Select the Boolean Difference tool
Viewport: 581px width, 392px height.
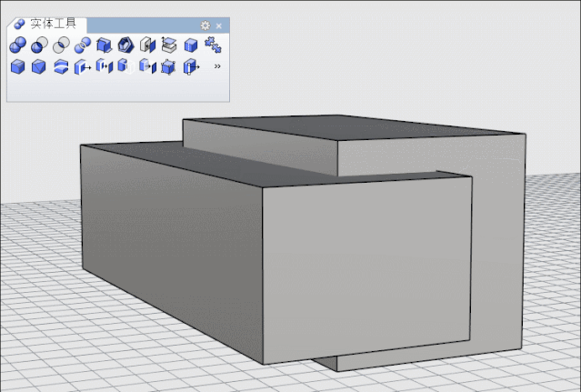pos(39,45)
